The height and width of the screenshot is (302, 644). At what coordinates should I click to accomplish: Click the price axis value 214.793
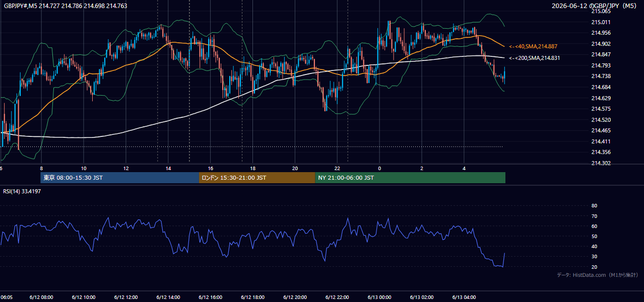point(601,65)
